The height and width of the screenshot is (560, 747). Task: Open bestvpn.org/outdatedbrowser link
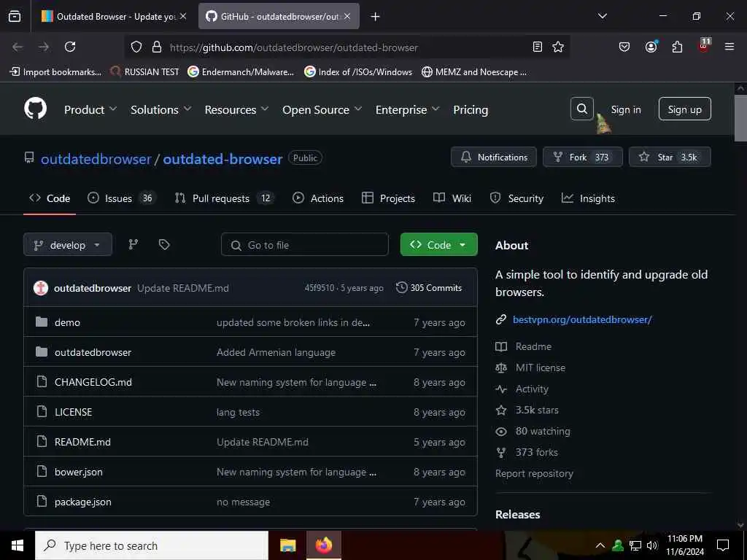581,319
